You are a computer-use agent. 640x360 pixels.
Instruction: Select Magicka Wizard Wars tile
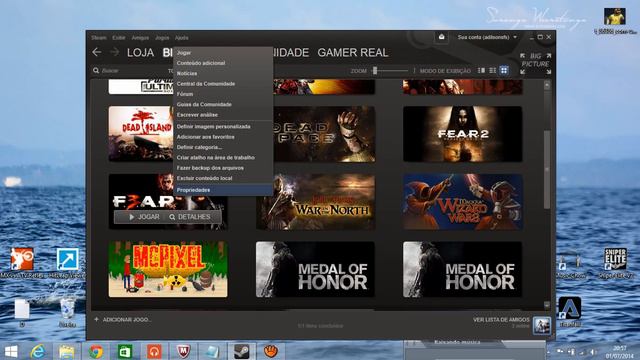[462, 202]
